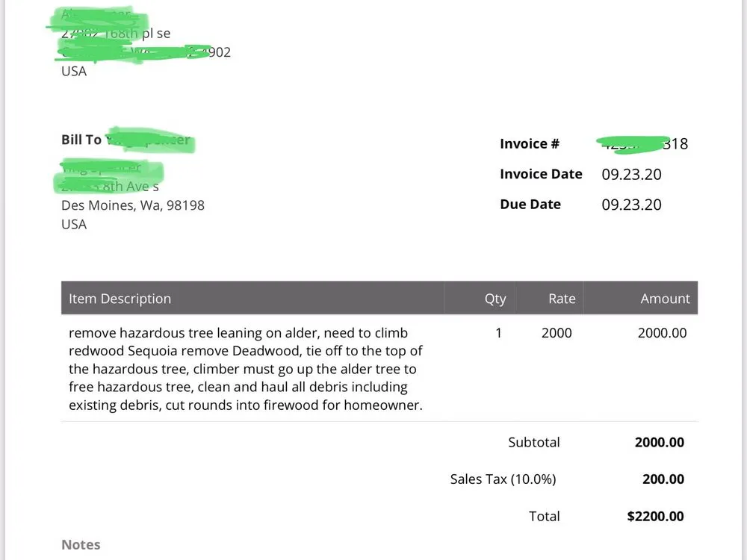Click the Des Moines, Wa, 98198 address line
Screen dimensions: 747x560
coord(133,205)
